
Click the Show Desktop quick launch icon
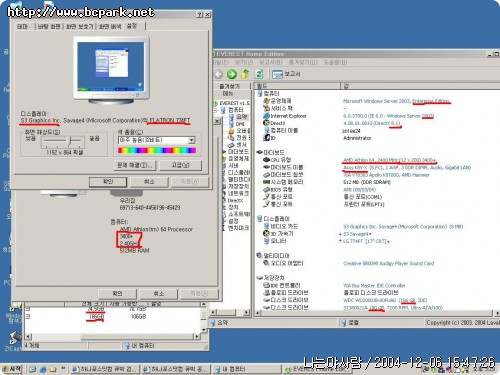(x=32, y=369)
